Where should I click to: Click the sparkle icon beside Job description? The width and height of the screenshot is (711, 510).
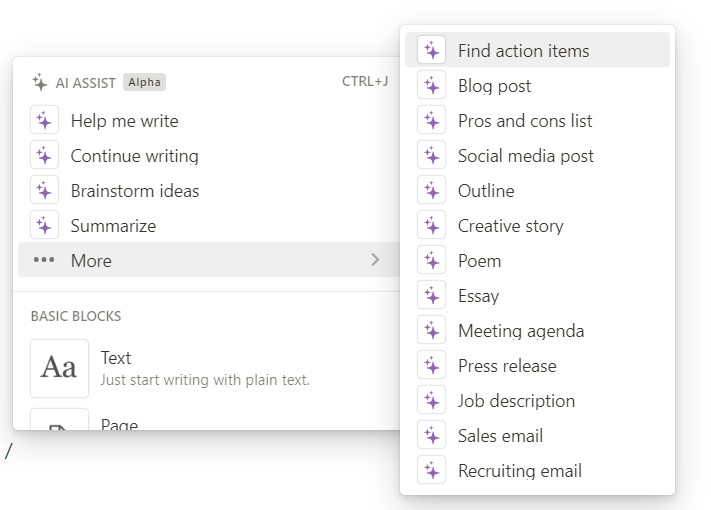click(x=431, y=400)
